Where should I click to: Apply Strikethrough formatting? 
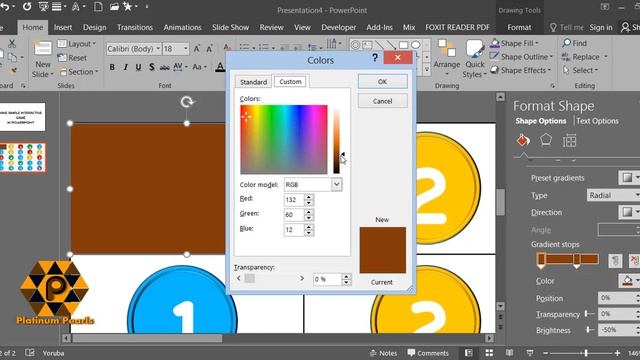[164, 67]
